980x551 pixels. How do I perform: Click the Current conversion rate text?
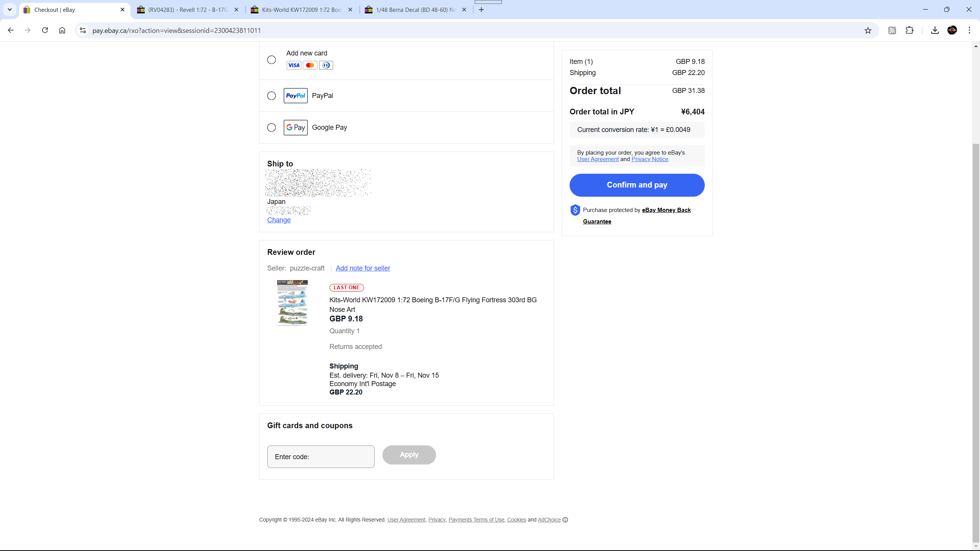click(x=634, y=130)
